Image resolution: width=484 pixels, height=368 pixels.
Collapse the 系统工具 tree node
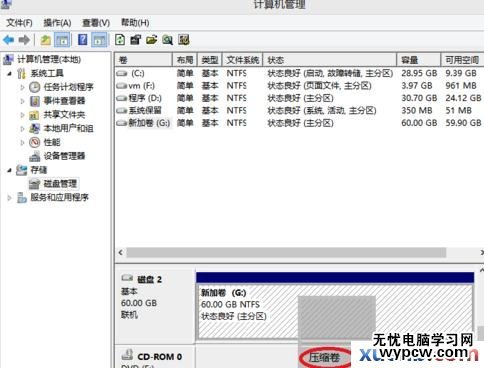coord(9,74)
